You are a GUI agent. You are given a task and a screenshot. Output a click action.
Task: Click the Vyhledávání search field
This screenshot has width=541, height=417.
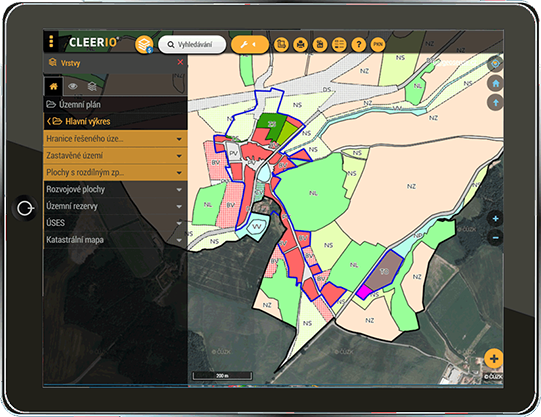pos(192,44)
